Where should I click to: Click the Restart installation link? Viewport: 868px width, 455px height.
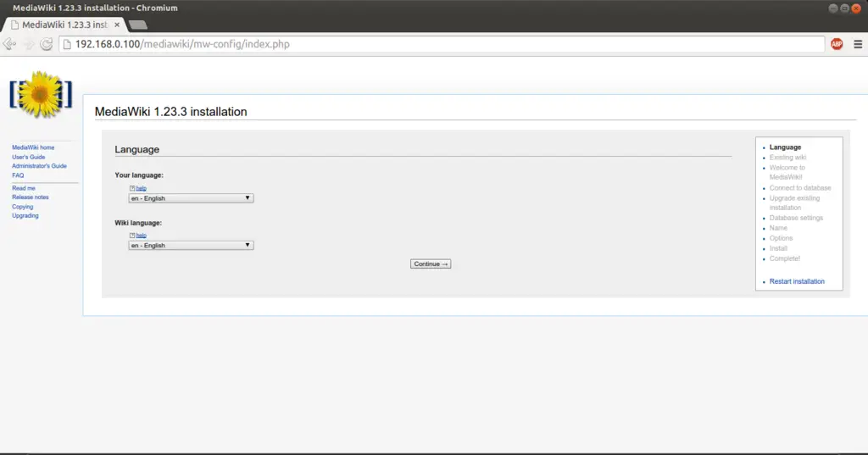point(797,281)
